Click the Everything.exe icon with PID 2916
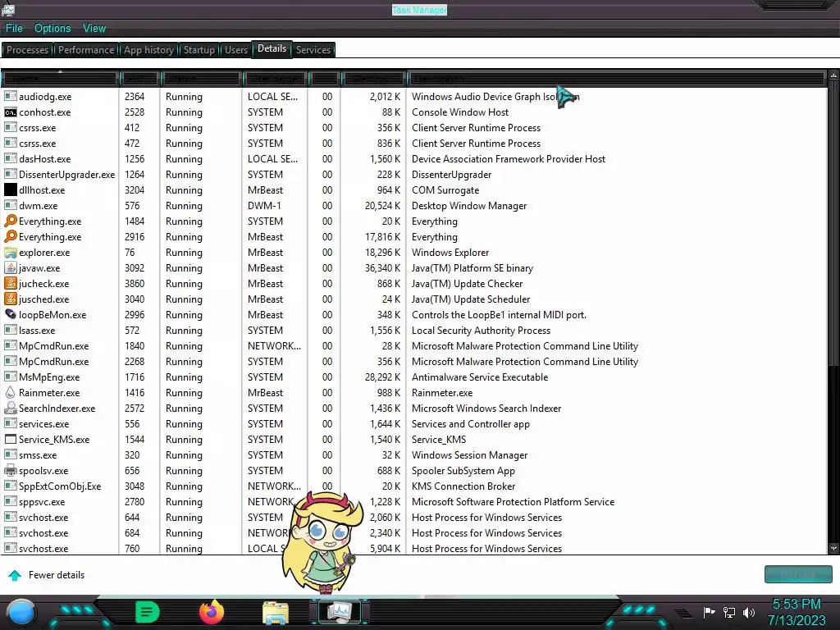 coord(10,236)
